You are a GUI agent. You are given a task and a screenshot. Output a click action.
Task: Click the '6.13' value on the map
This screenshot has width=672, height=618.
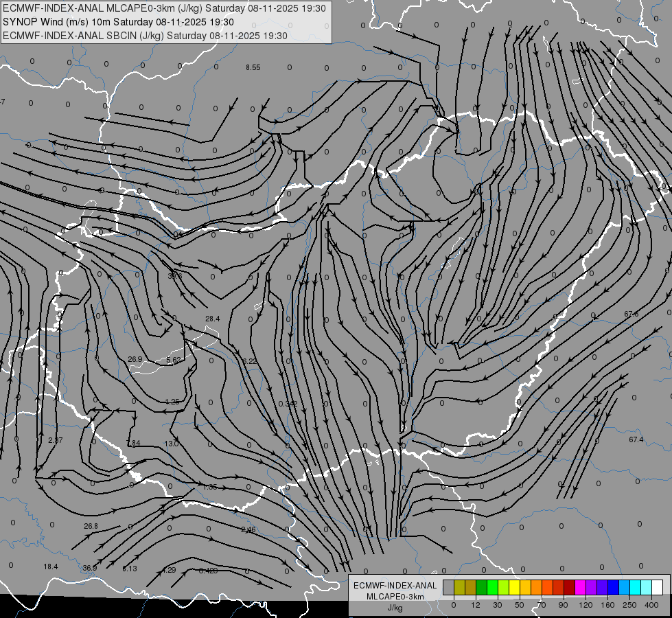point(130,569)
